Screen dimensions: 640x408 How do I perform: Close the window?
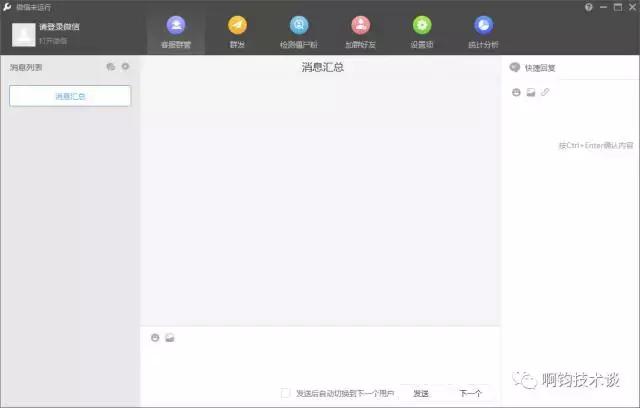pos(633,7)
